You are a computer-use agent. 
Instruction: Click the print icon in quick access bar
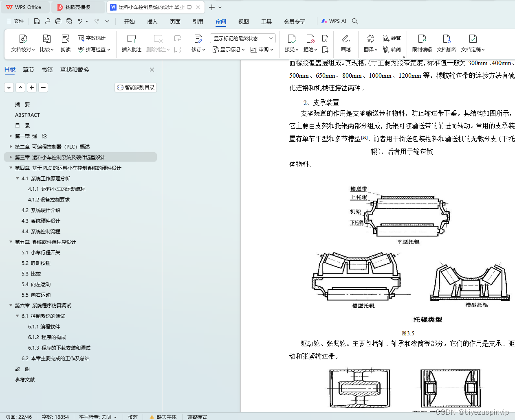pyautogui.click(x=58, y=21)
